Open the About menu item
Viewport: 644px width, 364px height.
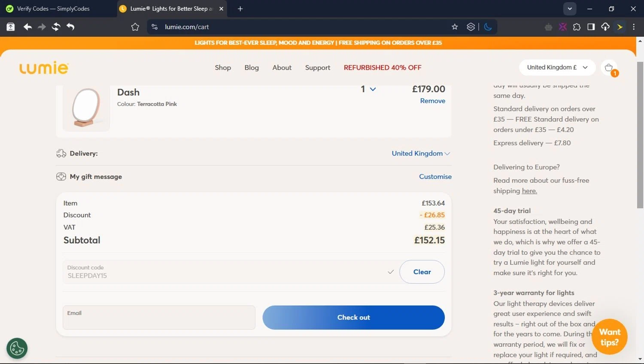point(282,67)
